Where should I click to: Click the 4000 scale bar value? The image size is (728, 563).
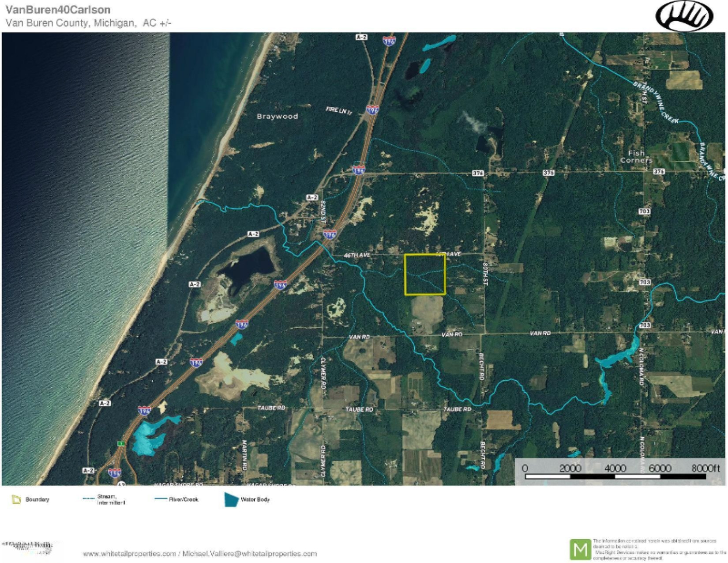(615, 468)
